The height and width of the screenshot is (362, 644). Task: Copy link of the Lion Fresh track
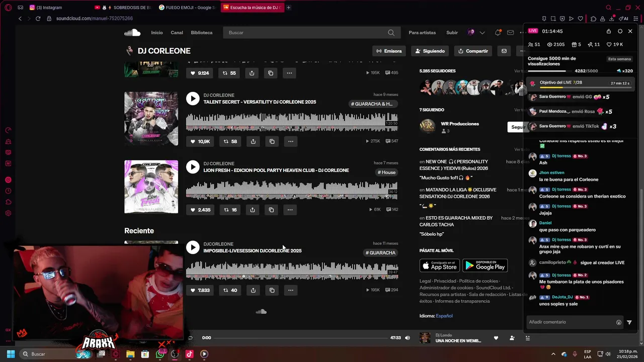[x=271, y=210]
